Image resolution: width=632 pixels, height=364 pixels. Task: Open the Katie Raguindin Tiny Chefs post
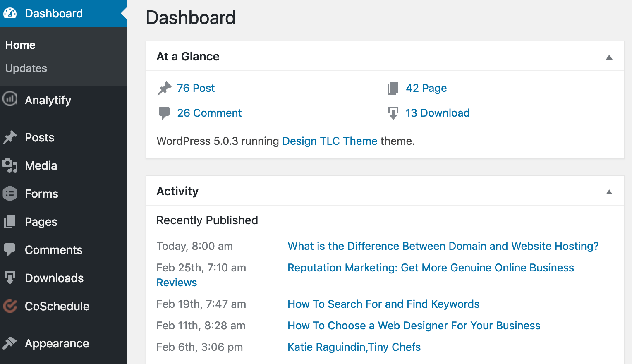[354, 347]
